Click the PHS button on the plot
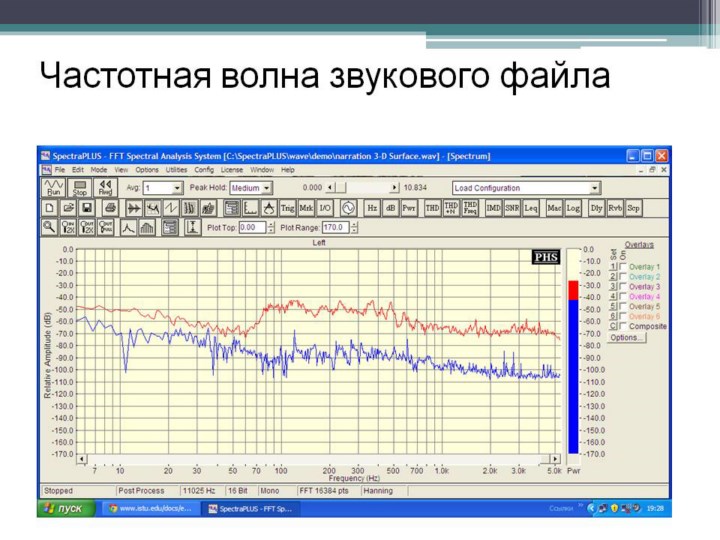This screenshot has width=720, height=540. [546, 257]
